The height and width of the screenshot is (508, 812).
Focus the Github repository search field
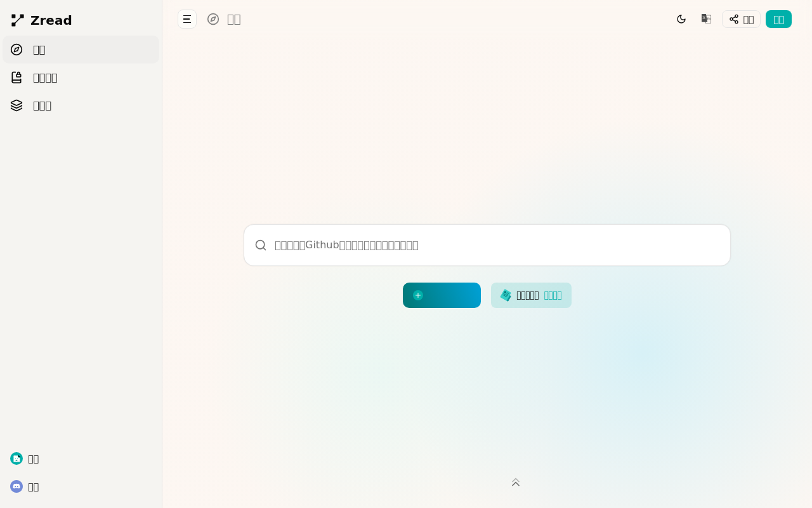495,245
